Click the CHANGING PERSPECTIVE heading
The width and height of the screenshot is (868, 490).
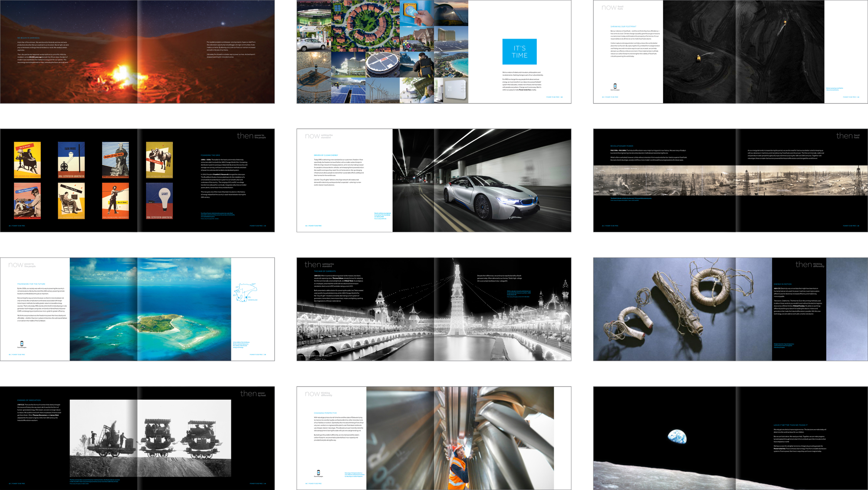tap(325, 413)
